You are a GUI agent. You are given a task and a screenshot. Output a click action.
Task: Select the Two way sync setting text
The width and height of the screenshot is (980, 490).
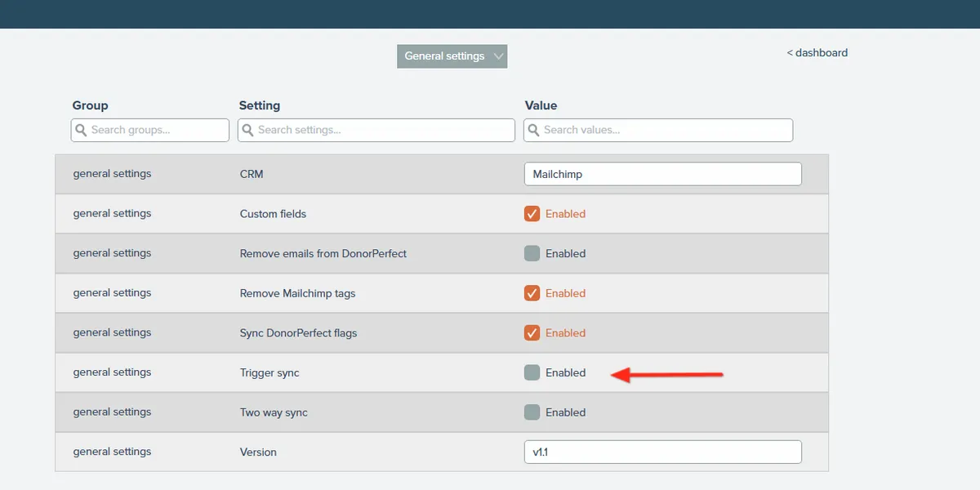coord(274,412)
